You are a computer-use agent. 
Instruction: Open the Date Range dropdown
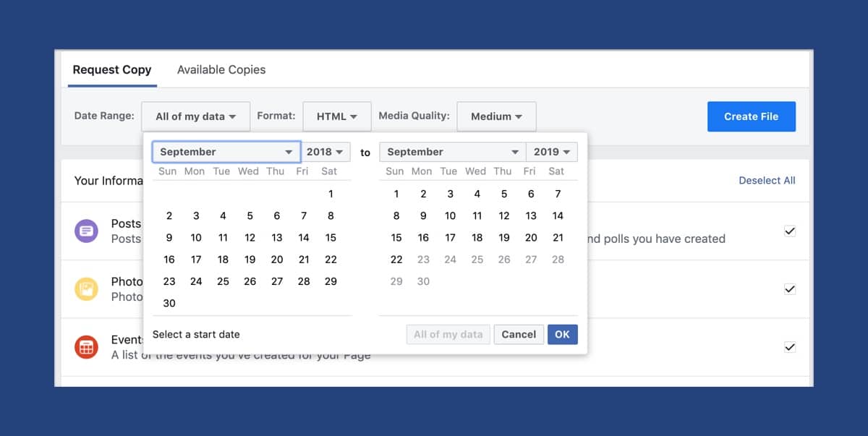click(x=196, y=116)
